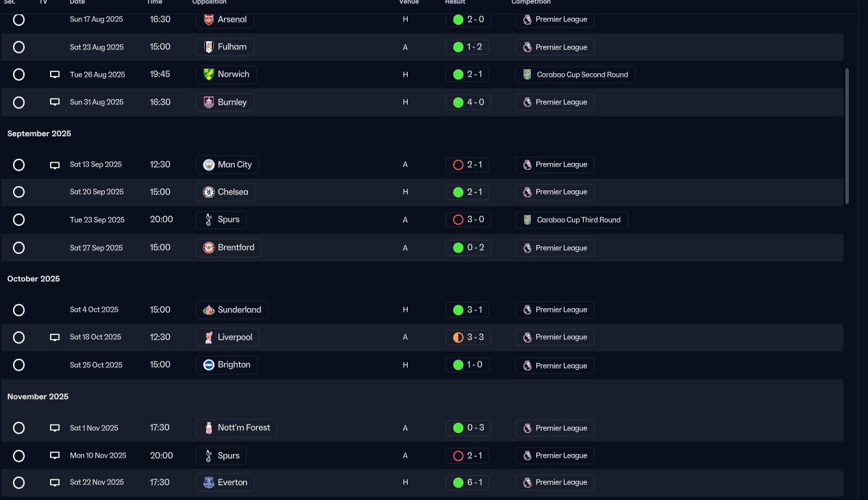Click the Arsenal club badge icon

click(209, 20)
